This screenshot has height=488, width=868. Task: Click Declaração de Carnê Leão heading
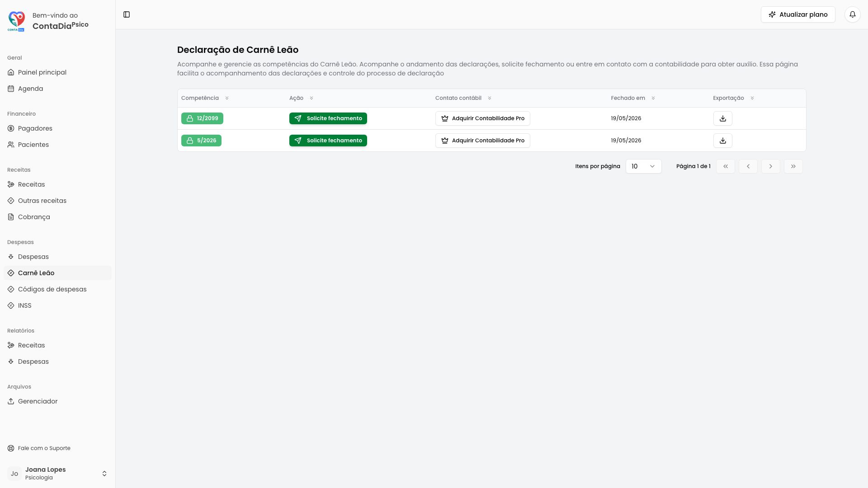pyautogui.click(x=238, y=50)
